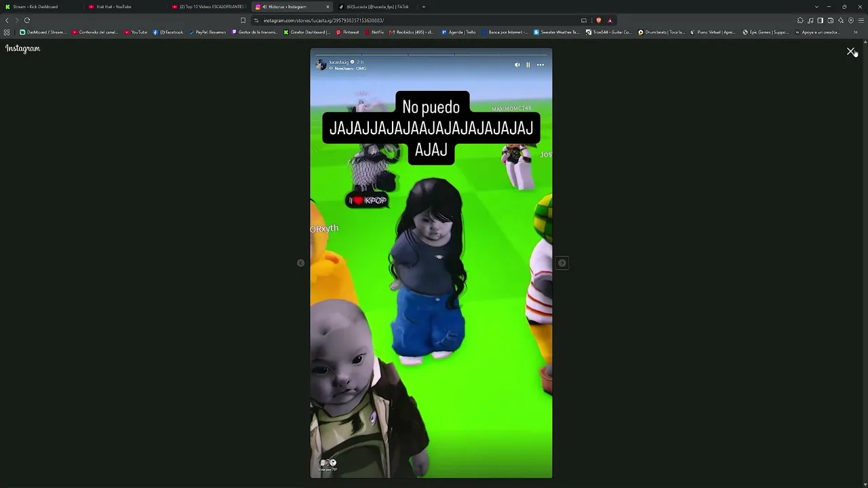Viewport: 868px width, 488px height.
Task: Switch to the Stream Kick Dashboard tab
Action: click(x=41, y=7)
